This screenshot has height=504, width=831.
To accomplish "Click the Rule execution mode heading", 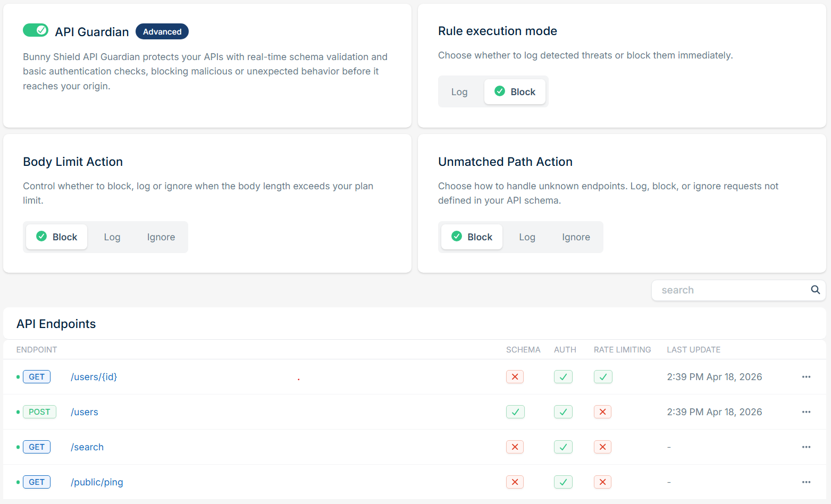I will pyautogui.click(x=498, y=31).
